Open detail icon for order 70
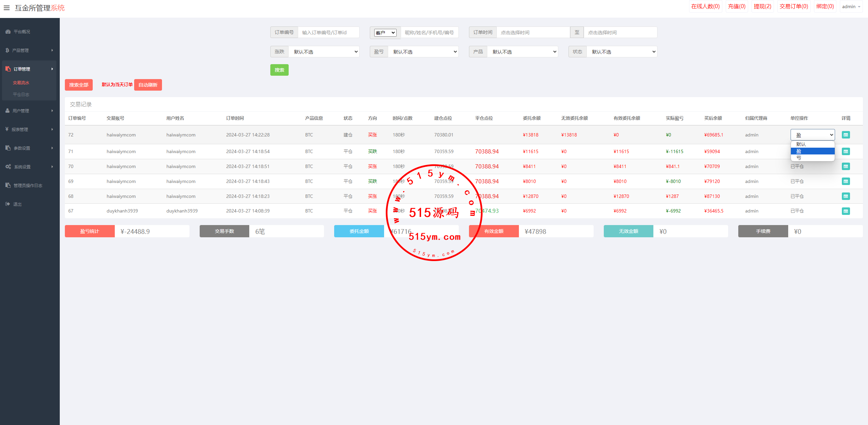 pos(846,166)
